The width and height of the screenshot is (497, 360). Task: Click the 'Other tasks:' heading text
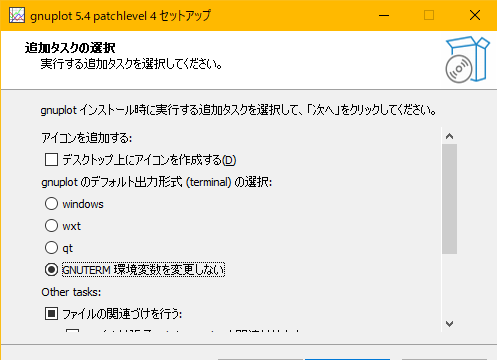click(x=71, y=292)
